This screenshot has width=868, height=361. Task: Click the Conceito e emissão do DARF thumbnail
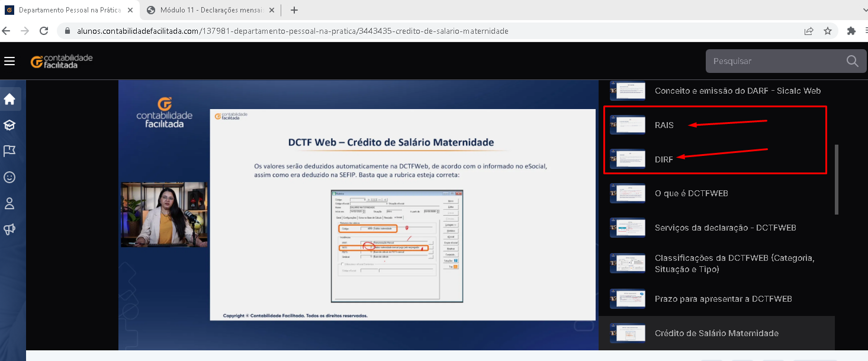[x=628, y=91]
